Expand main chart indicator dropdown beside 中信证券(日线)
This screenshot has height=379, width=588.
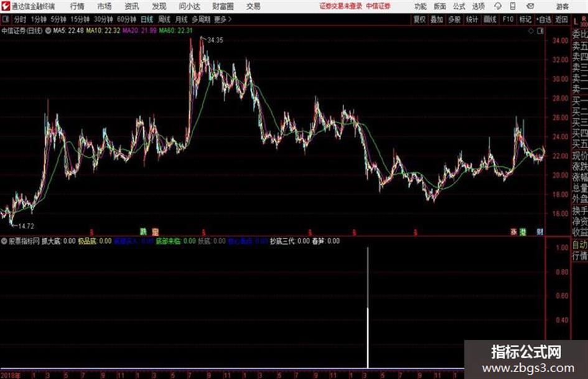pyautogui.click(x=48, y=30)
